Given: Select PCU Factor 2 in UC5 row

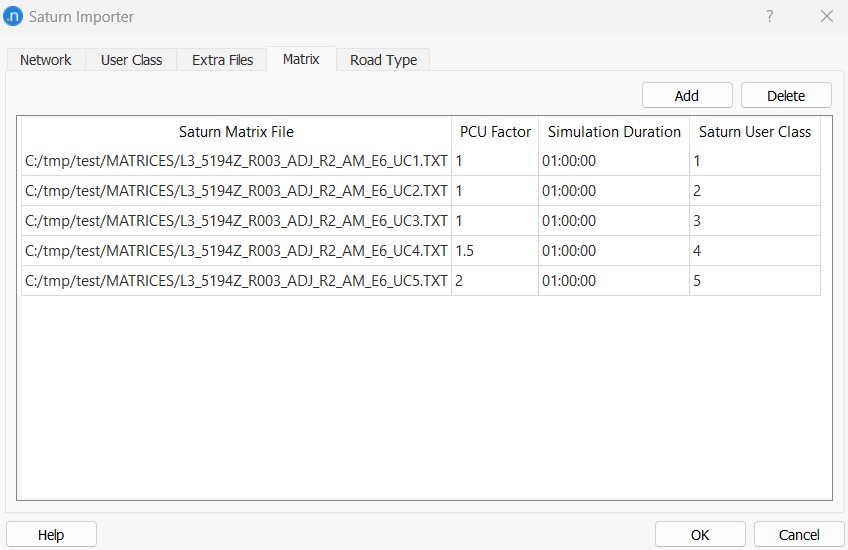Looking at the screenshot, I should [495, 281].
